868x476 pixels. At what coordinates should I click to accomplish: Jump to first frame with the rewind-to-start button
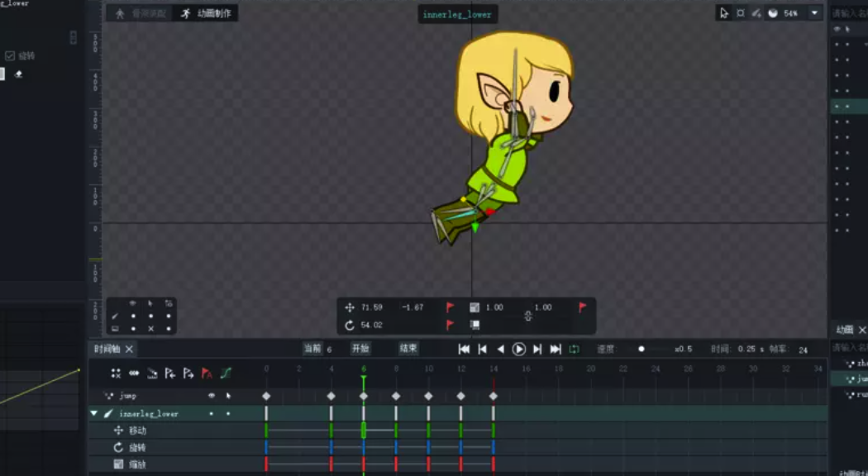465,350
